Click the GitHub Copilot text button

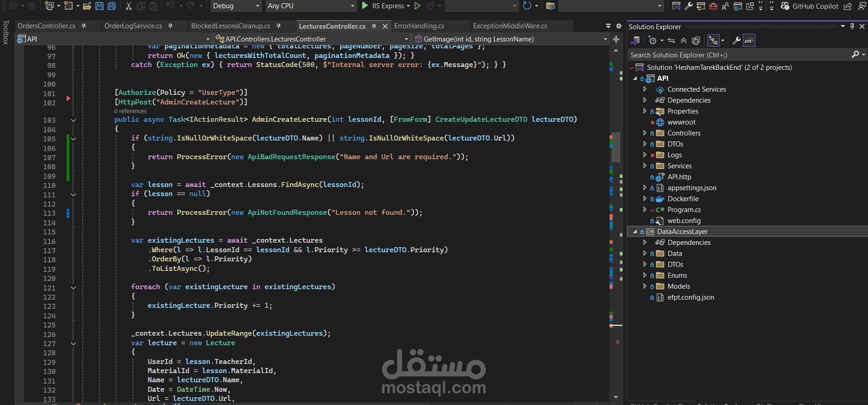coord(815,6)
